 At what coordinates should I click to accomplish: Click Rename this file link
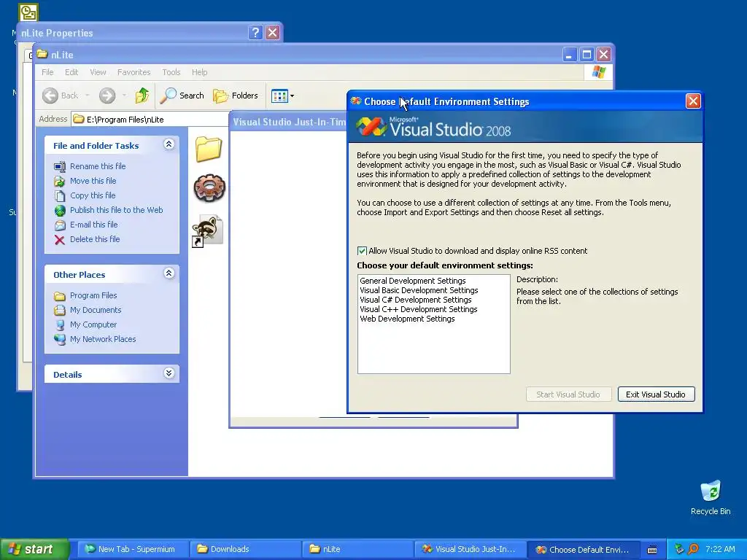coord(98,166)
